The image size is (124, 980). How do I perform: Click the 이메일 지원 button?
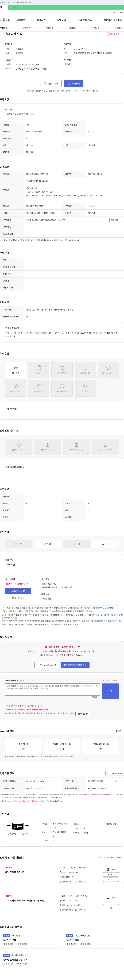point(18,598)
